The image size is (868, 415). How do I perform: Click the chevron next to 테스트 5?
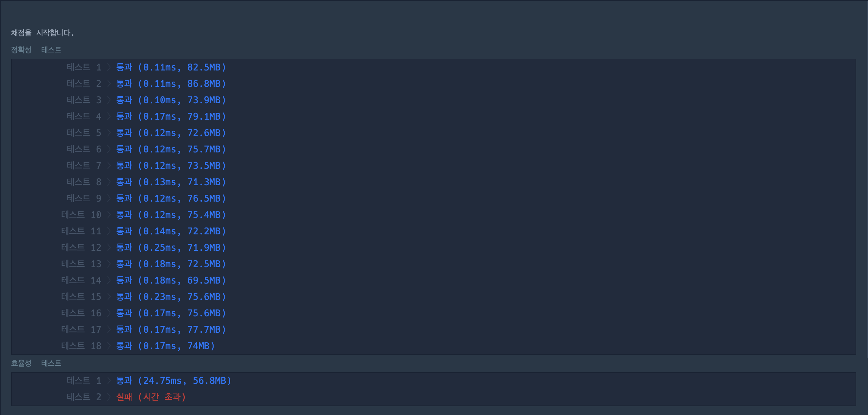coord(109,133)
